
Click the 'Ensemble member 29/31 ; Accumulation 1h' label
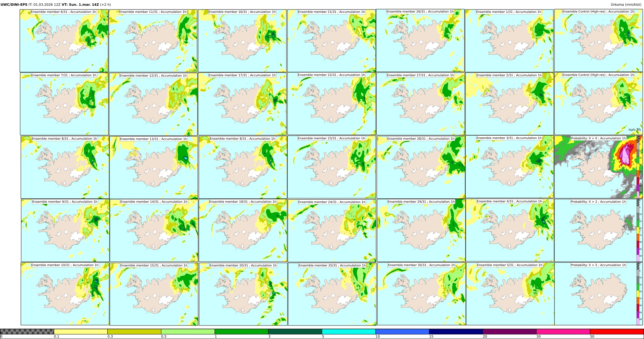[x=421, y=202]
